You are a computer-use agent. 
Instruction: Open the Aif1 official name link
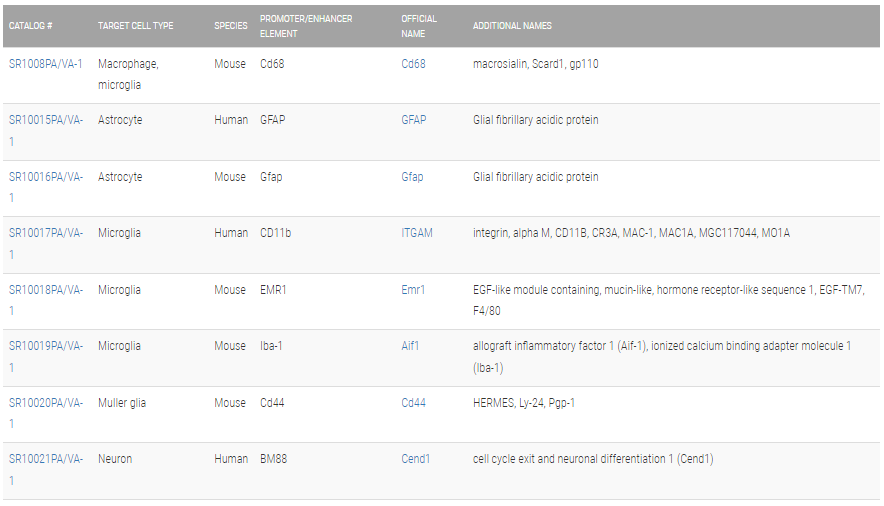click(410, 346)
